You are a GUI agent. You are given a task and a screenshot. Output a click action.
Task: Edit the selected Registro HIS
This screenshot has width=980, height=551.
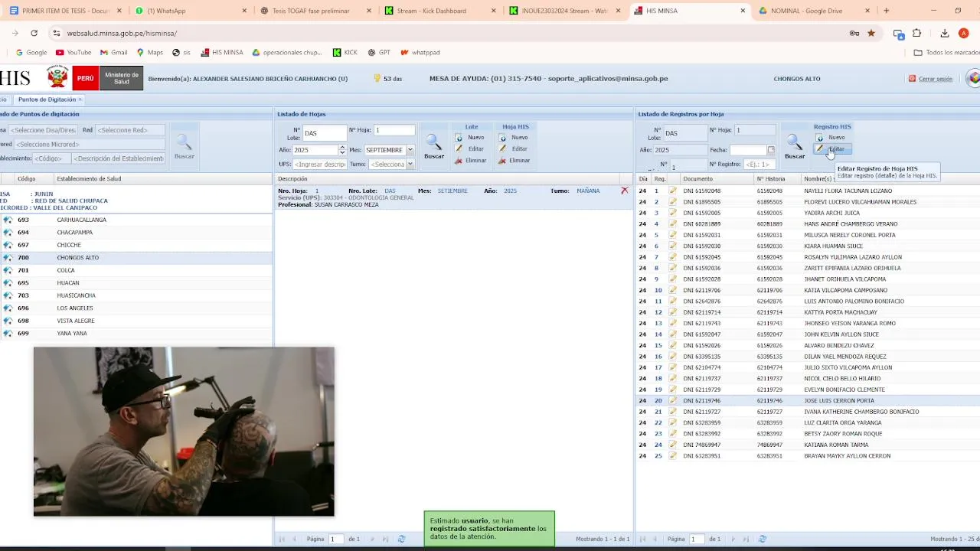[x=831, y=149]
